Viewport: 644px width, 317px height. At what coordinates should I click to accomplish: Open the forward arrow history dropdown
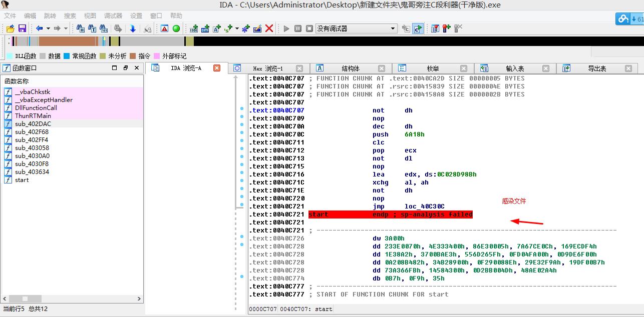point(65,28)
